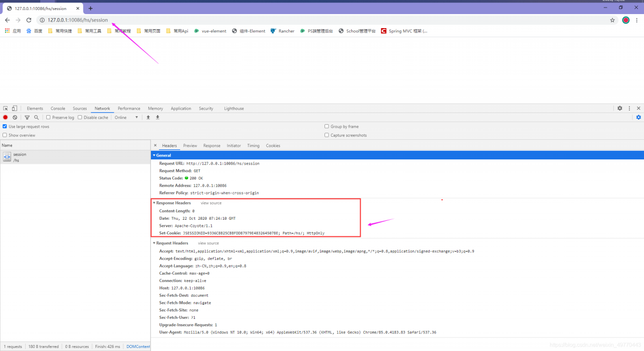Open the Rancher bookmark

point(282,31)
